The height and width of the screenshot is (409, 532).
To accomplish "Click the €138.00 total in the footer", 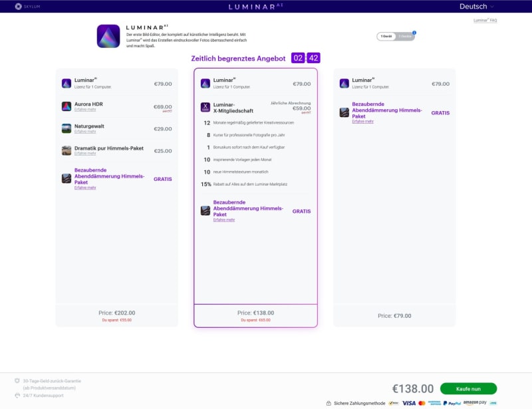I will pyautogui.click(x=413, y=388).
